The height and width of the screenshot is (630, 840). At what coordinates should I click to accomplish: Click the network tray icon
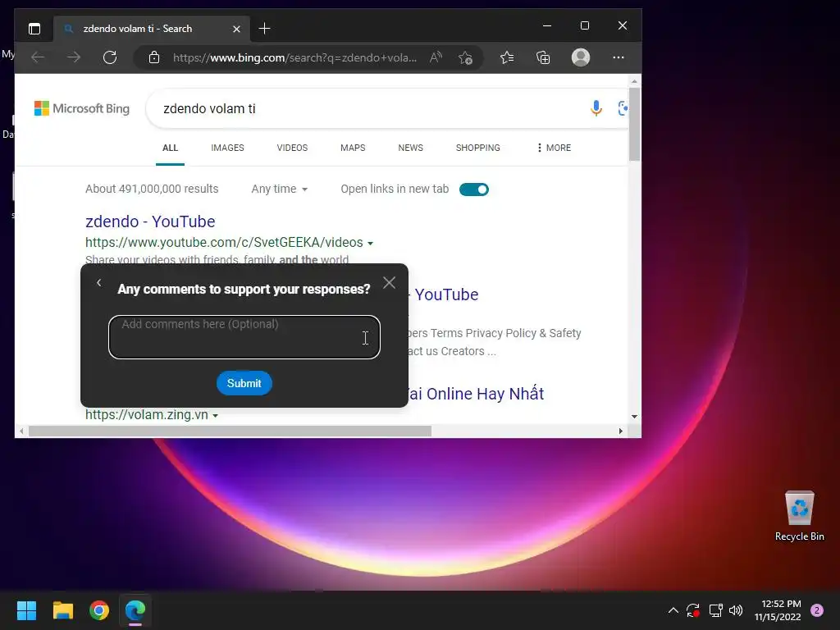pyautogui.click(x=715, y=610)
